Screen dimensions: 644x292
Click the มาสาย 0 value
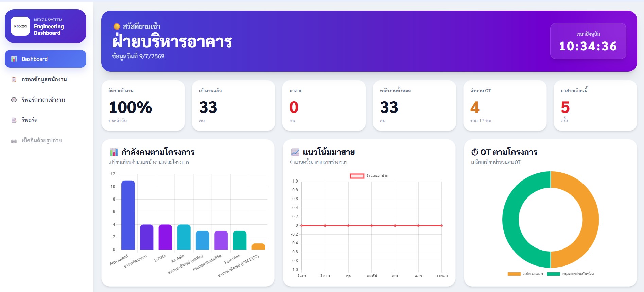pos(294,107)
